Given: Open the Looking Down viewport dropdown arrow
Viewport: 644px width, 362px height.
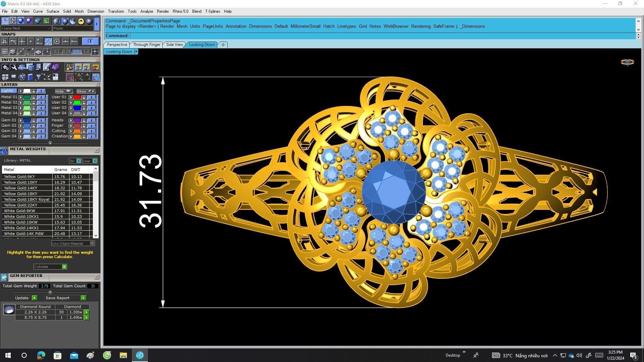Looking at the screenshot, I should (x=136, y=52).
